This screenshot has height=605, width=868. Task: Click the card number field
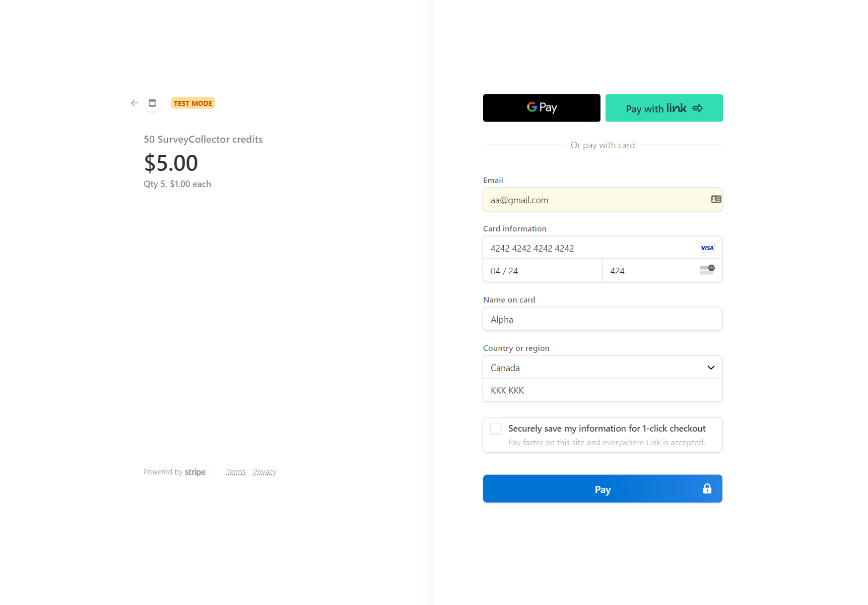click(589, 248)
